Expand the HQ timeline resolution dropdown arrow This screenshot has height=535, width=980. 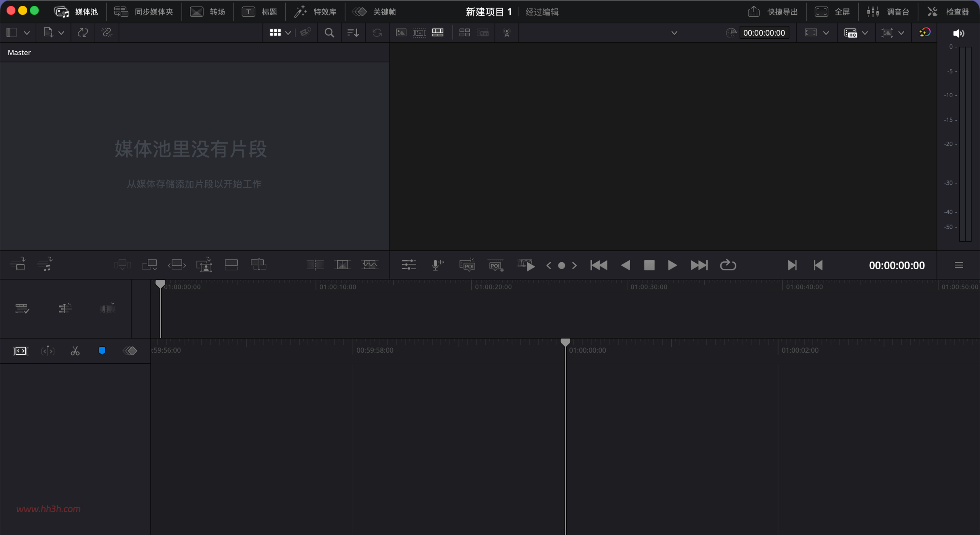tap(865, 33)
